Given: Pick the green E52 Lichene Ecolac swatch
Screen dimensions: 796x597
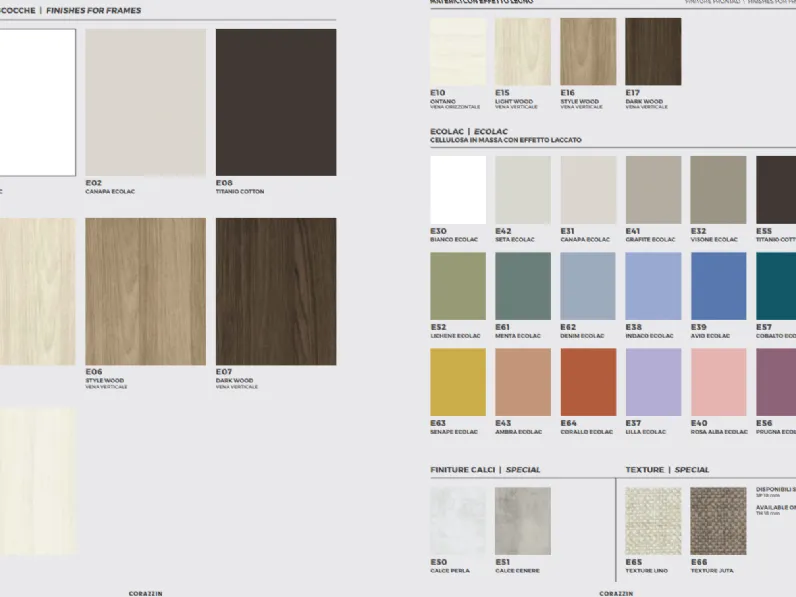Looking at the screenshot, I should pyautogui.click(x=458, y=286).
